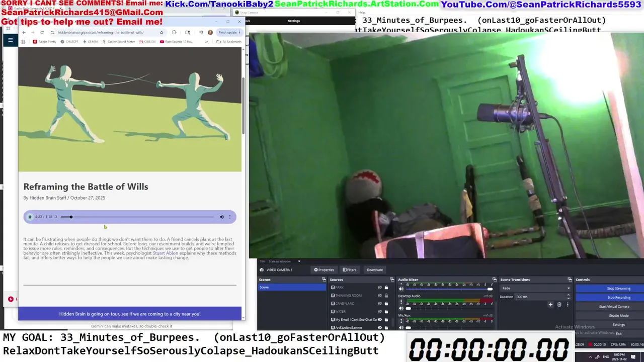Open the hamburger menu in left window
Image resolution: width=644 pixels, height=362 pixels.
click(10, 40)
